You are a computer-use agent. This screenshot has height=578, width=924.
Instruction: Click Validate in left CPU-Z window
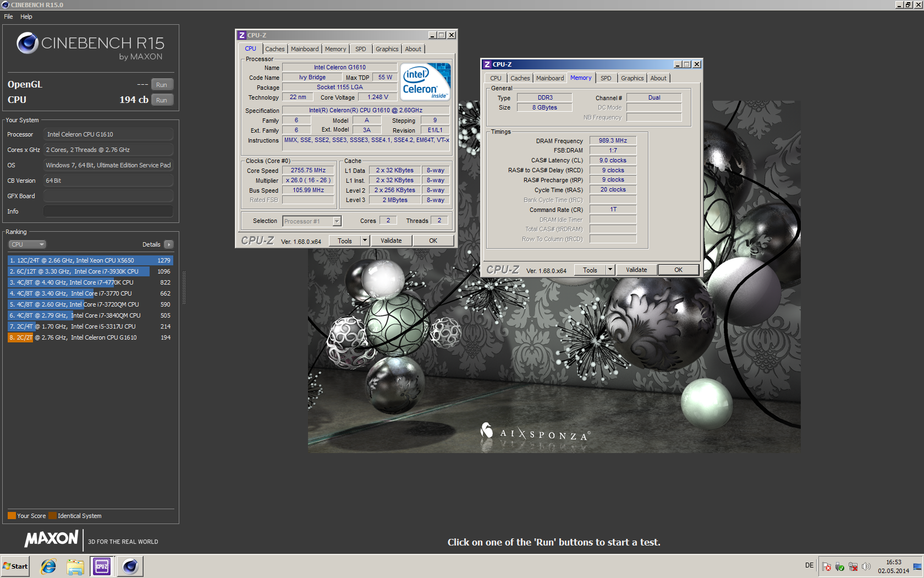pos(391,241)
